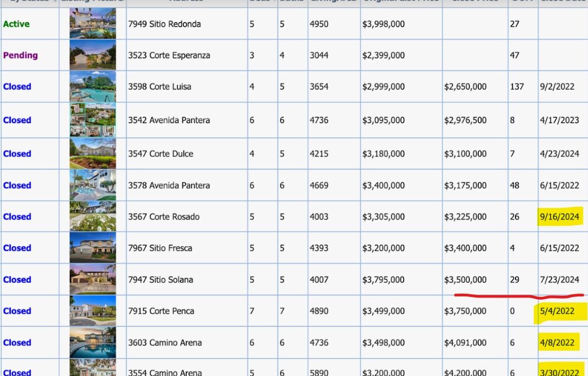
Task: Open the 3523 Corte Esperanza listing thumbnail
Action: [93, 55]
